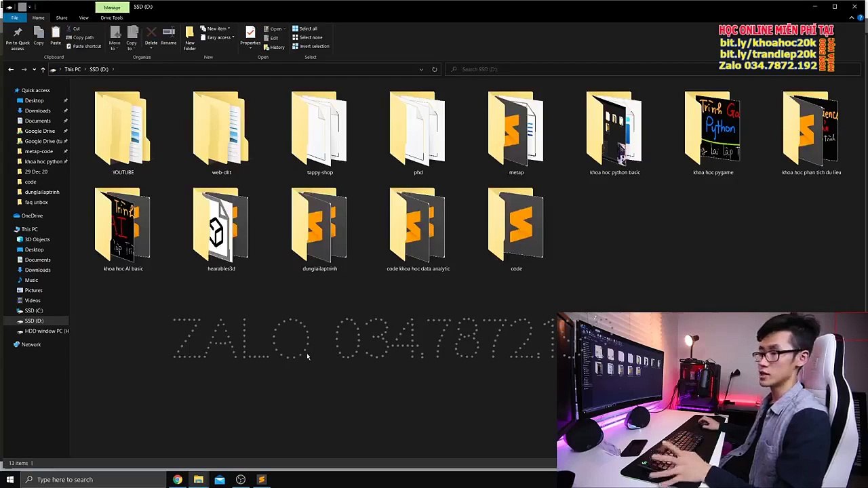
Task: Open the Easy access dropdown
Action: coord(217,37)
